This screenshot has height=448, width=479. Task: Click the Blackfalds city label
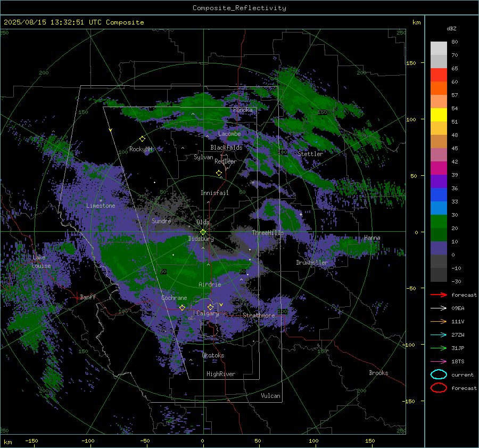pyautogui.click(x=226, y=148)
